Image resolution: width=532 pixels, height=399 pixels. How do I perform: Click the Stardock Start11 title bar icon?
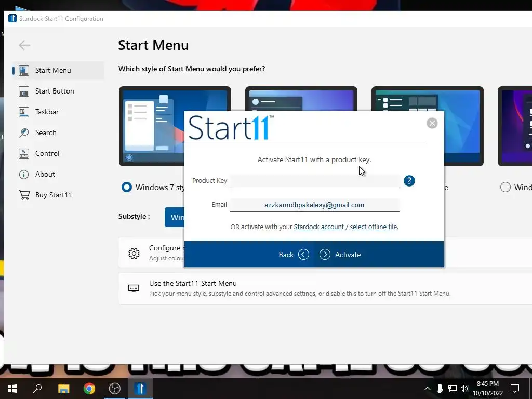pos(12,18)
